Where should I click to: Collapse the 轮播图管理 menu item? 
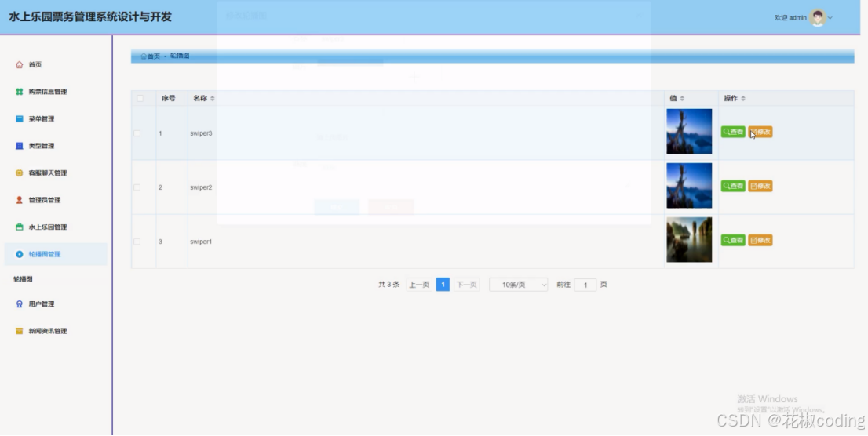click(x=56, y=255)
